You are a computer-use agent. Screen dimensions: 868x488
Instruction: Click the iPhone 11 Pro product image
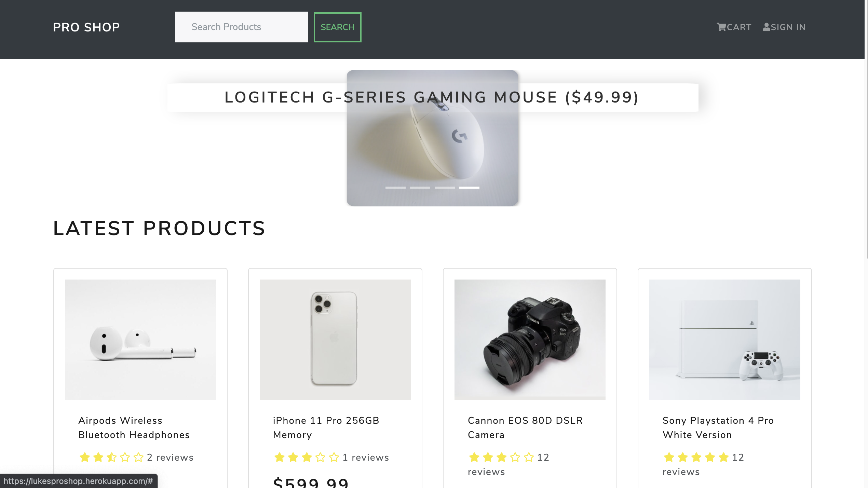(x=335, y=340)
